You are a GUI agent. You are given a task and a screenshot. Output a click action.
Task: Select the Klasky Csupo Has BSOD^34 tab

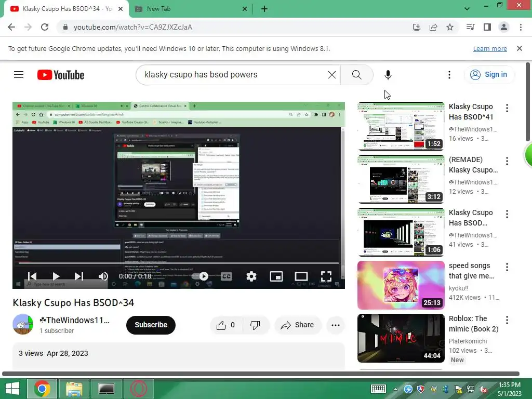[66, 9]
